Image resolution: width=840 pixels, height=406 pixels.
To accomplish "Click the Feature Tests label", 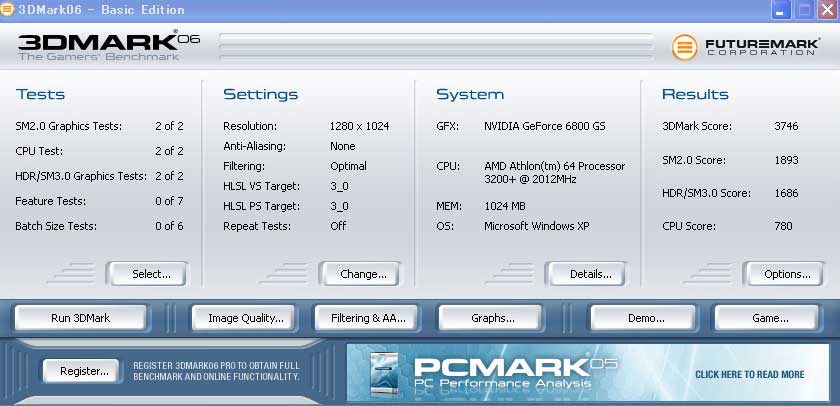I will (x=50, y=201).
